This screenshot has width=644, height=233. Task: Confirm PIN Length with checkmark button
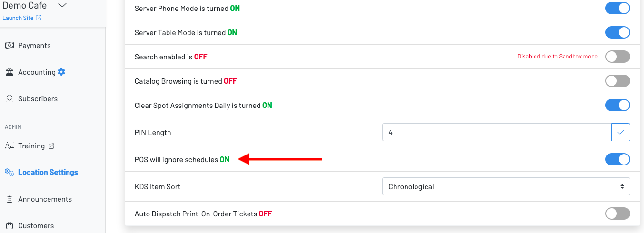[620, 133]
